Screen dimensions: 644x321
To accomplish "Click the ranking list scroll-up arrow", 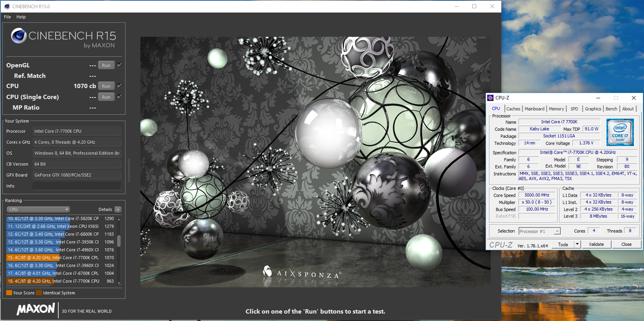I will click(x=119, y=219).
